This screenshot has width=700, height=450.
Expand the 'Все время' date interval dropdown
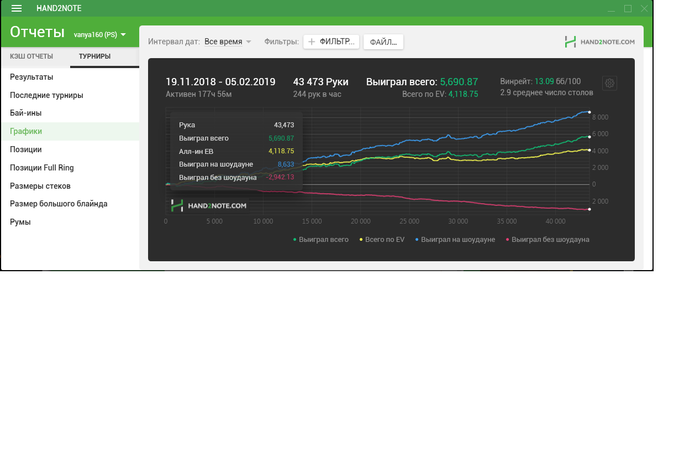[x=228, y=42]
